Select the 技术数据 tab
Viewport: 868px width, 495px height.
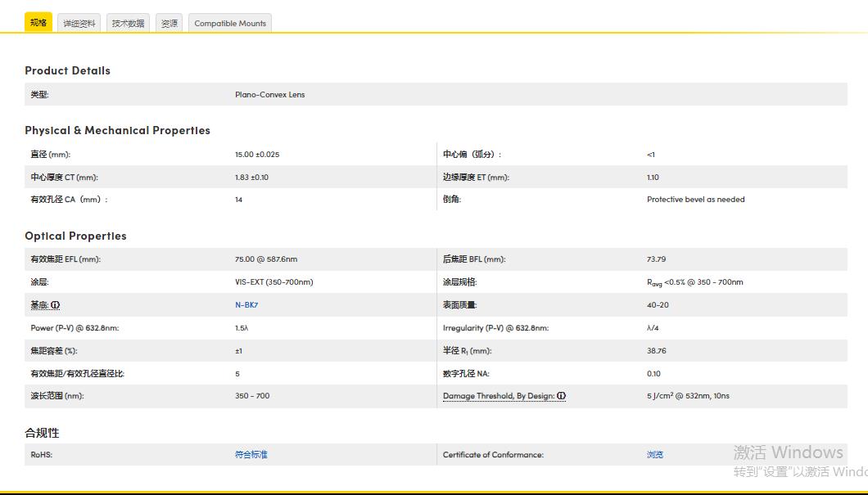pos(128,24)
